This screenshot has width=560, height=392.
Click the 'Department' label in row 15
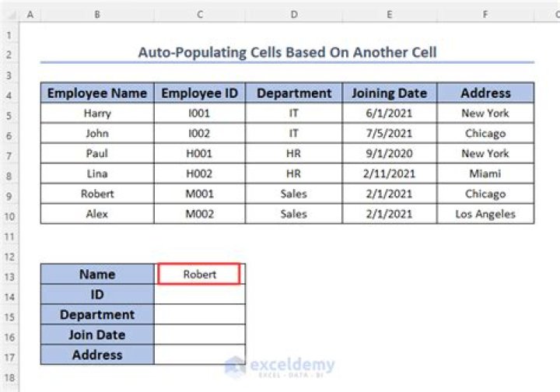click(97, 314)
